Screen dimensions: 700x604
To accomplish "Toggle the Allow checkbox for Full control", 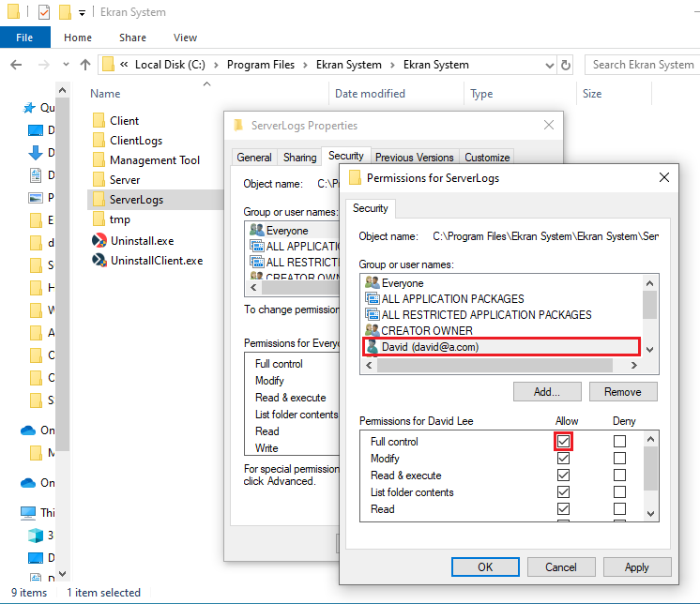I will (x=564, y=442).
